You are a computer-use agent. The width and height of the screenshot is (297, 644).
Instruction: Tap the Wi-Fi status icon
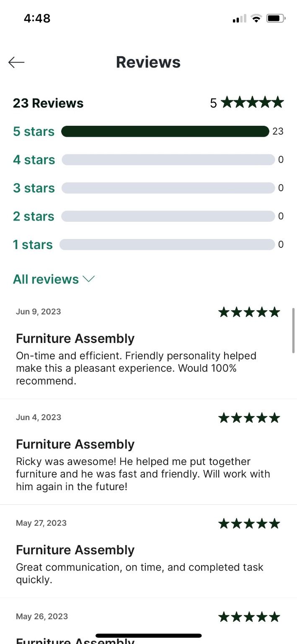[x=256, y=18]
